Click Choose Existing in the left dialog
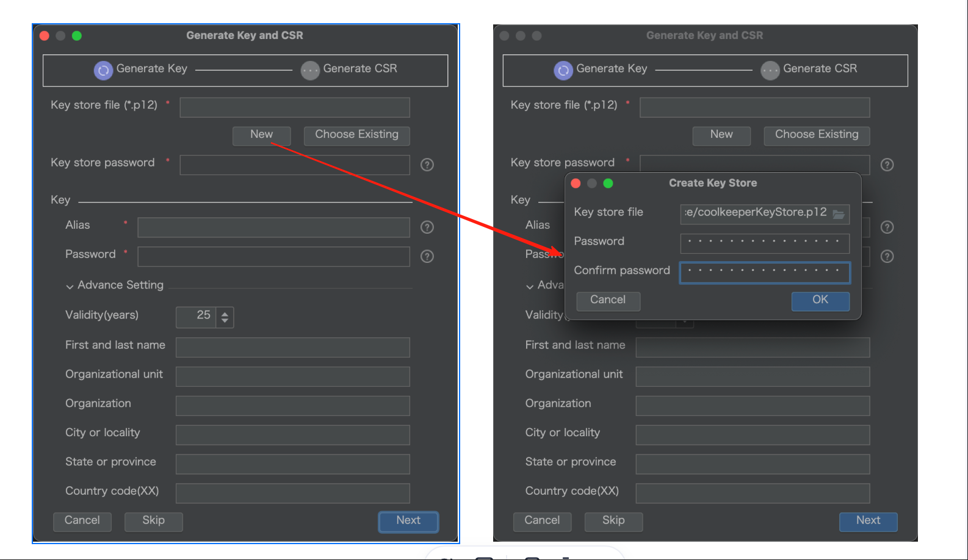This screenshot has height=560, width=968. [356, 135]
